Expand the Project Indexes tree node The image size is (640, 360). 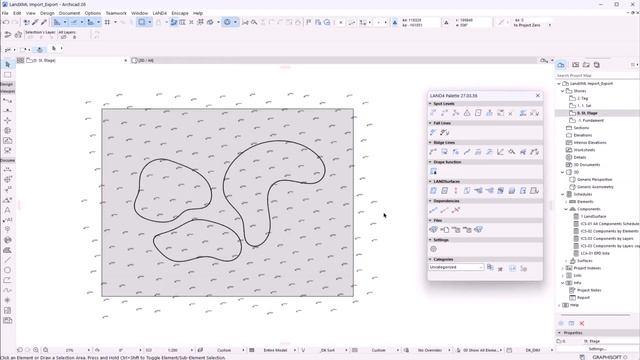coord(563,268)
